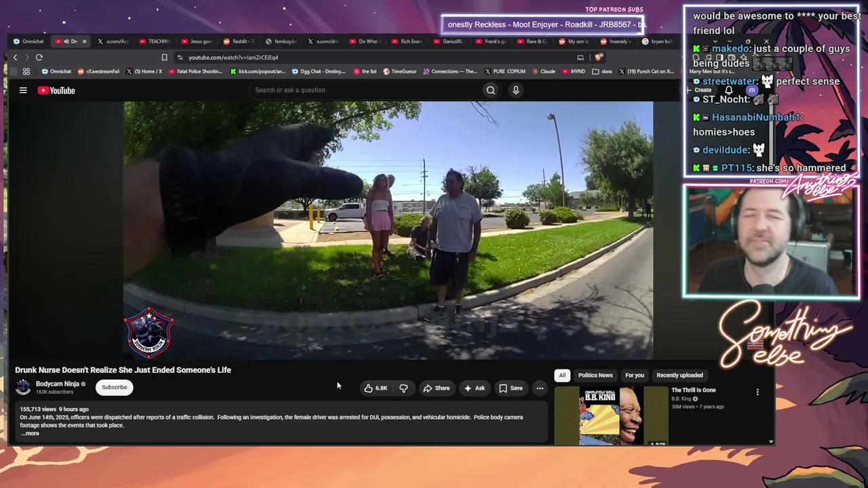Switch to the DariusIRL browser tab
Viewport: 868px width, 488px height.
(x=450, y=41)
